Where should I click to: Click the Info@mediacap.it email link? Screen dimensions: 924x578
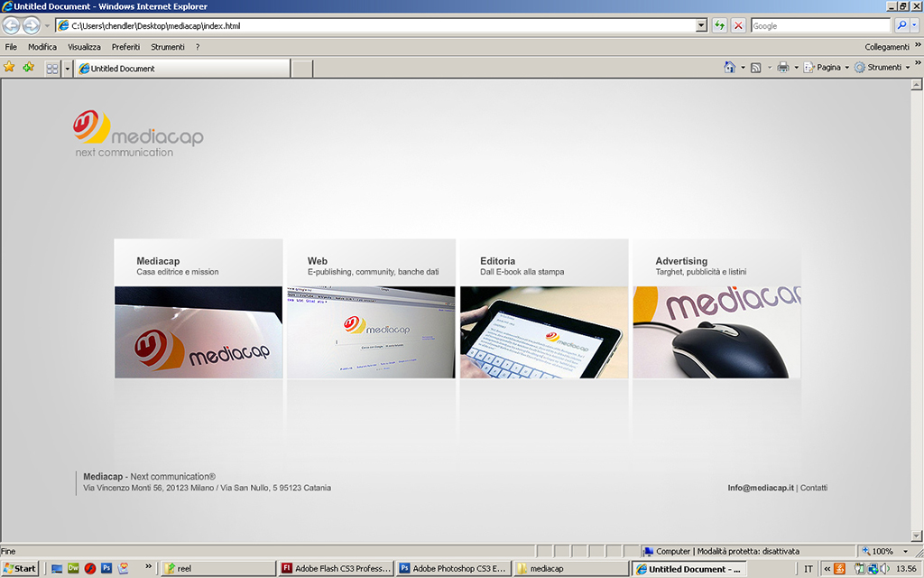pyautogui.click(x=761, y=488)
